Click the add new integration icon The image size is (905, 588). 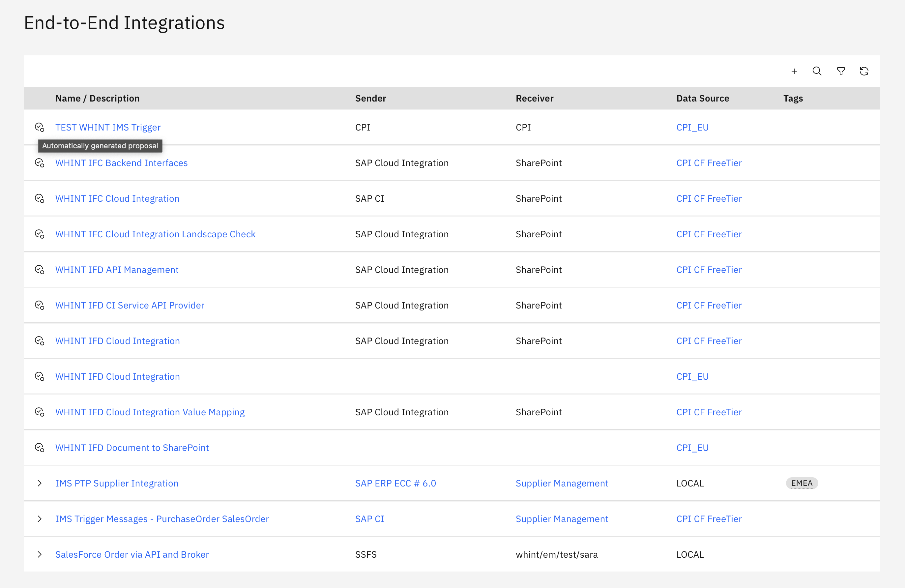tap(794, 71)
